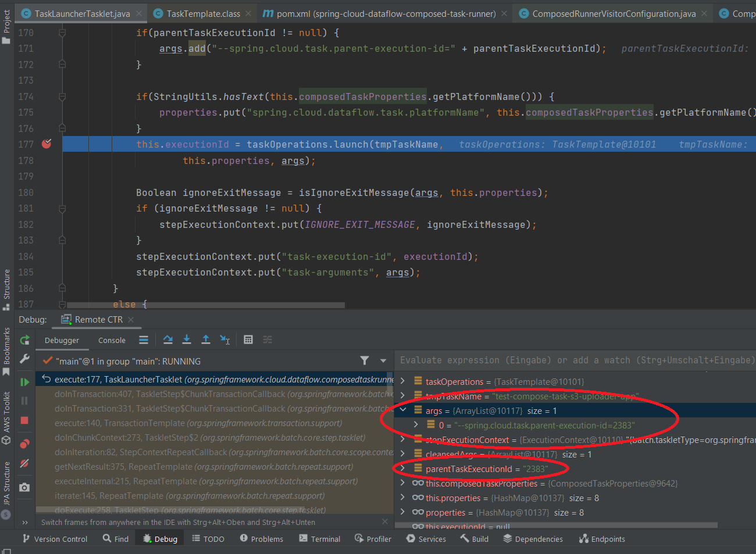Mute breakpoints icon
The image size is (756, 554).
(x=24, y=463)
